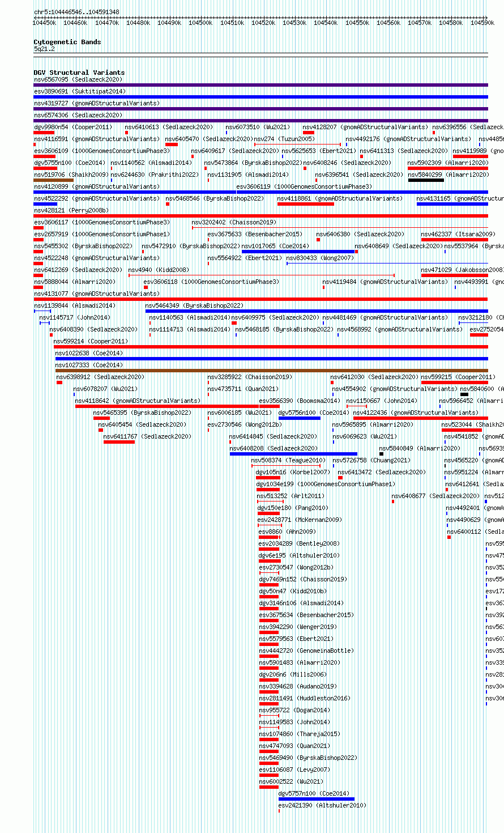504x833 pixels.
Task: Open variant nsv519706 (Shaikh2009)
Action: (x=71, y=175)
